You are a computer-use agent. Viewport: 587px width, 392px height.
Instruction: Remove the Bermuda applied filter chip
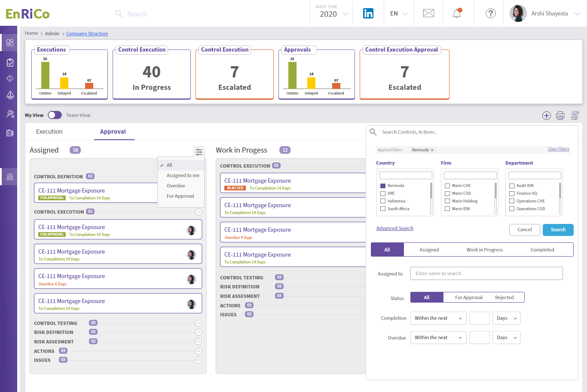coord(432,150)
